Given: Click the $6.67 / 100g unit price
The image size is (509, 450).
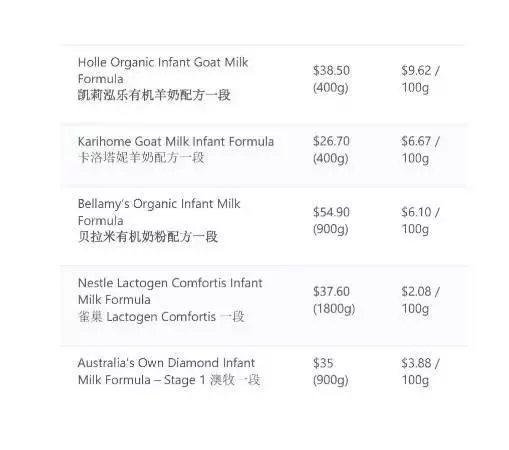Looking at the screenshot, I should tap(421, 150).
